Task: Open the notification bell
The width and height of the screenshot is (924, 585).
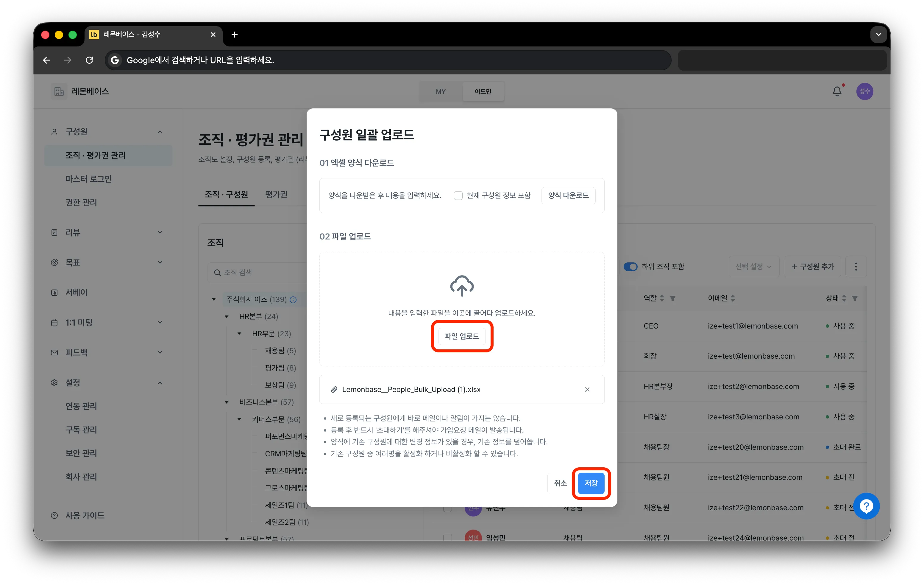Action: [x=837, y=91]
